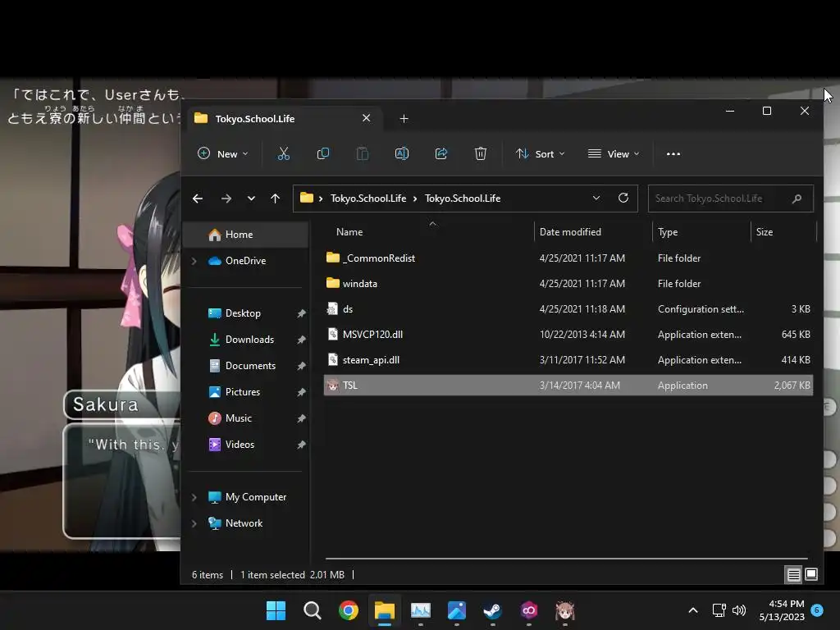Expand the OneDrive tree node
The width and height of the screenshot is (840, 630).
pos(194,261)
